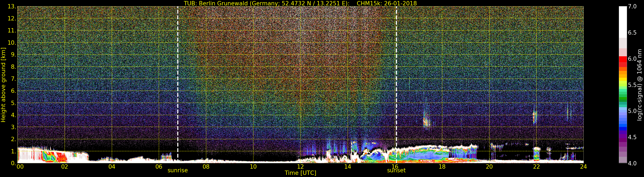The height and width of the screenshot is (177, 644).
Task: Pick the "10" hour tick on time axis
Action: [x=253, y=166]
